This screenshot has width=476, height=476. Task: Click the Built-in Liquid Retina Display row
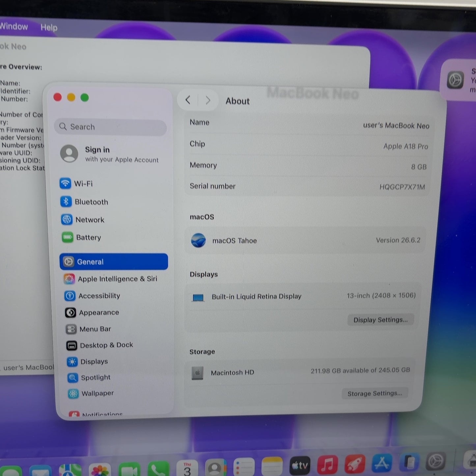pos(303,296)
